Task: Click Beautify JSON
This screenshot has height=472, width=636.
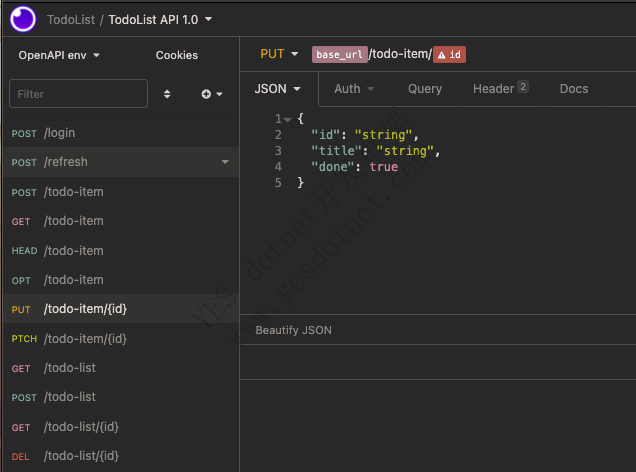Action: [x=293, y=330]
